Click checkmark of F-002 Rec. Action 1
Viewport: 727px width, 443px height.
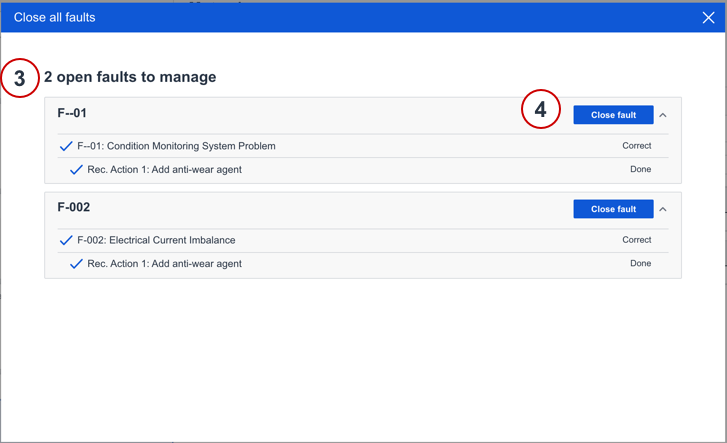[76, 264]
